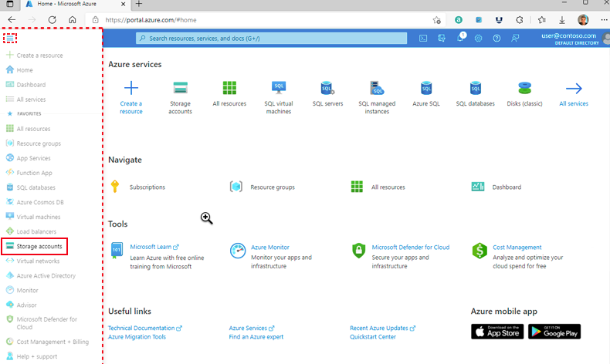Open Help + support in sidebar

point(32,356)
